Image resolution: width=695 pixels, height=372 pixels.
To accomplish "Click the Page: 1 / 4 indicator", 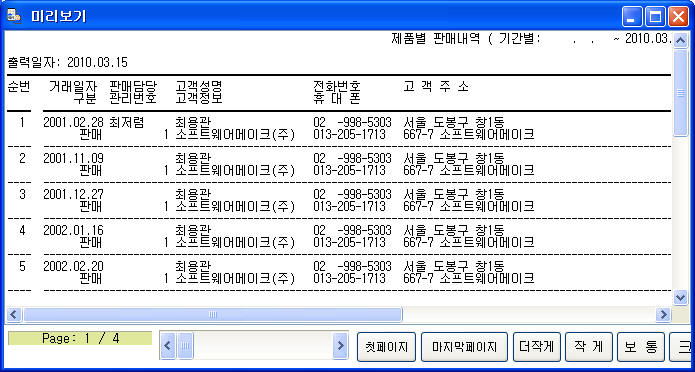I will (x=80, y=338).
